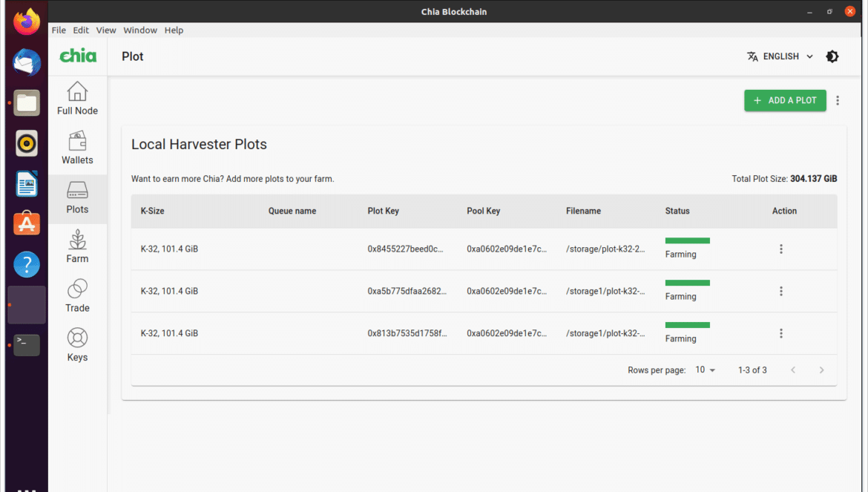Open the Keys sidebar page
The image size is (868, 492).
(x=77, y=345)
